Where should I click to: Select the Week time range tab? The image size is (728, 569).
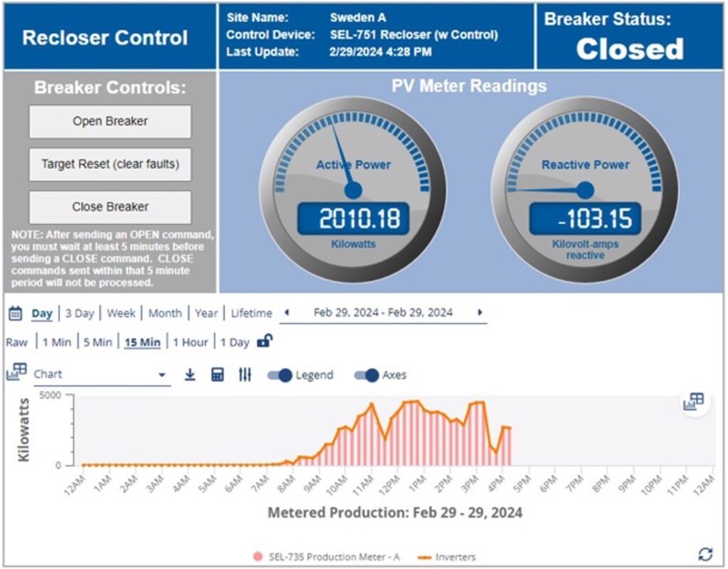[x=121, y=313]
